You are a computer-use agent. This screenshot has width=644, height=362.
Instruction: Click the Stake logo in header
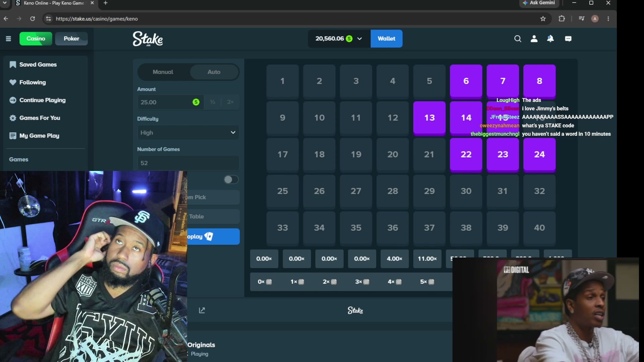148,39
